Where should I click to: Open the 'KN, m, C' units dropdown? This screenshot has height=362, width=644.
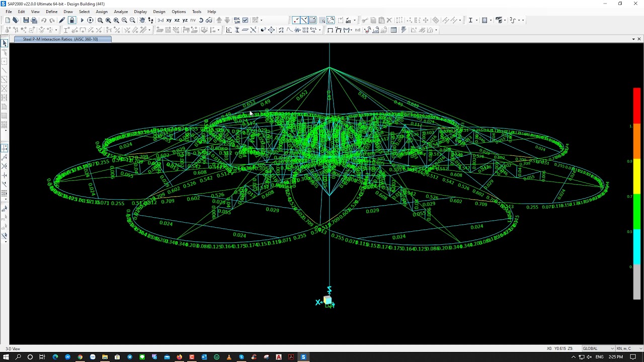tap(628, 348)
